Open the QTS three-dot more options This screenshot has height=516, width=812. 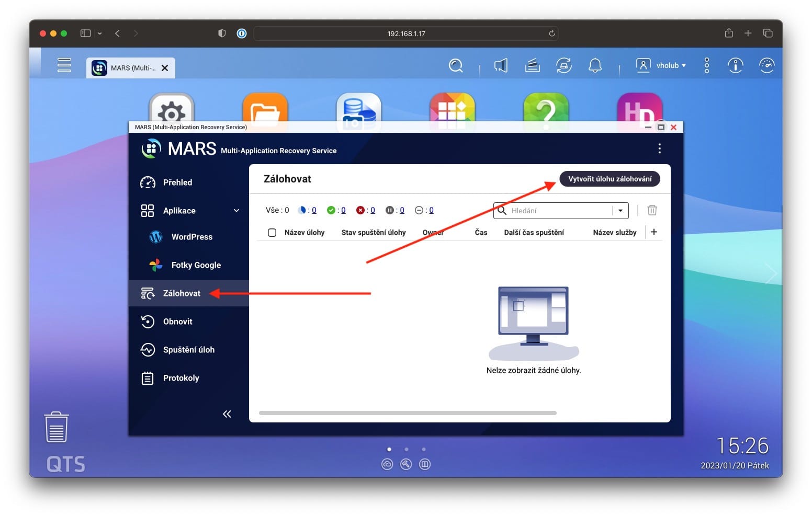click(706, 65)
